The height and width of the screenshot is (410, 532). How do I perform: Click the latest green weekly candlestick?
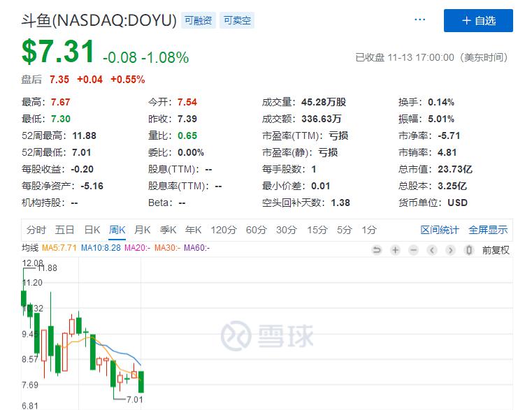(x=141, y=382)
